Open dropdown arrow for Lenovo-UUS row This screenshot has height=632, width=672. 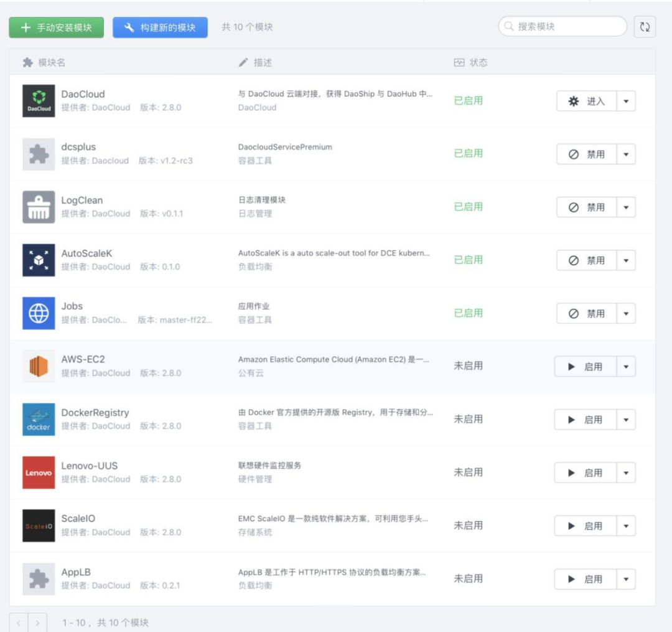(x=626, y=473)
